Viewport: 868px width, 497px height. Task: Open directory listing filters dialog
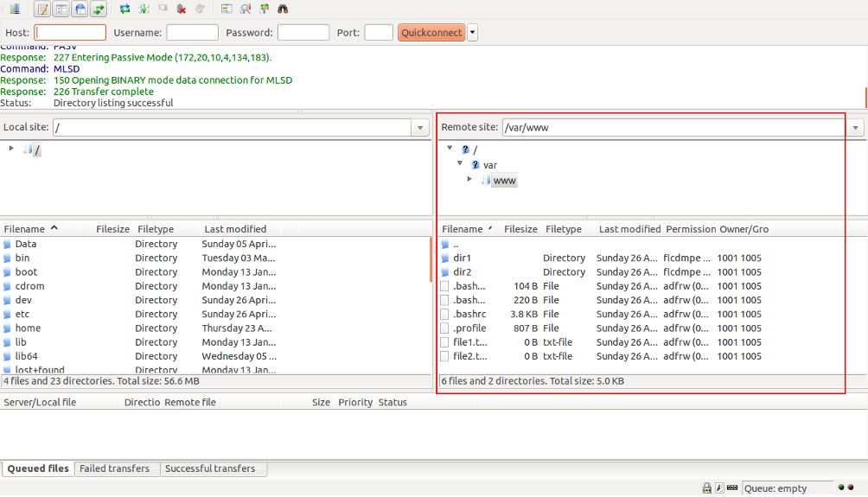pos(227,9)
